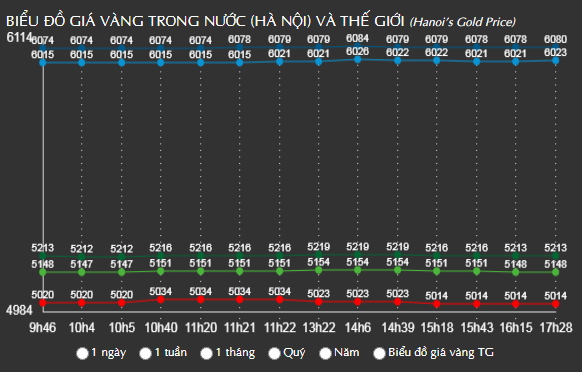Image resolution: width=582 pixels, height=372 pixels.
Task: Click dark blue 6084 point at 14h6
Action: pos(357,46)
